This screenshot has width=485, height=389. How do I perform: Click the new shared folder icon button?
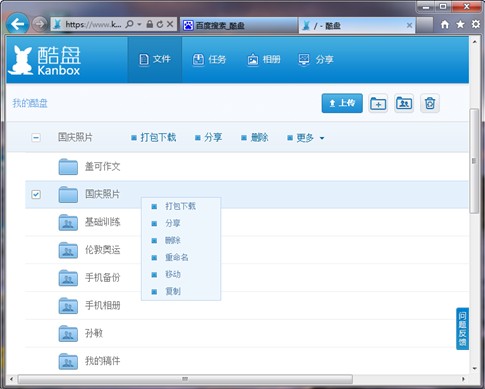tap(404, 103)
